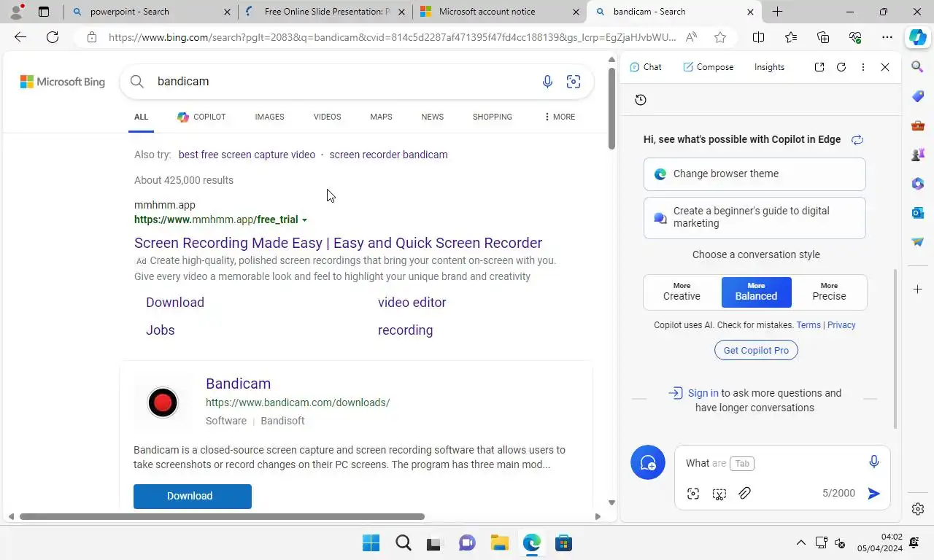The image size is (934, 560).
Task: Open the Bandicam result title link
Action: 238,384
